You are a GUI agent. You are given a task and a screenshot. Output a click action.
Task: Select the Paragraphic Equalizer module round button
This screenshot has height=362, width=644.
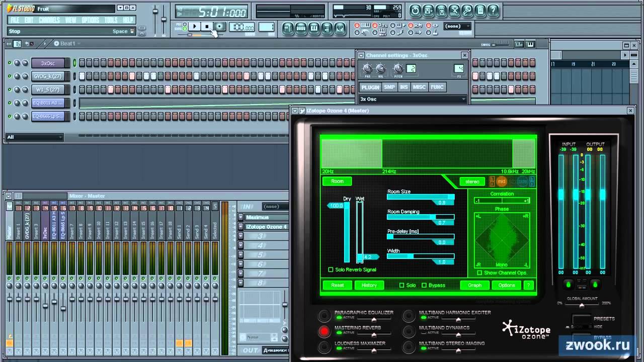(x=324, y=316)
